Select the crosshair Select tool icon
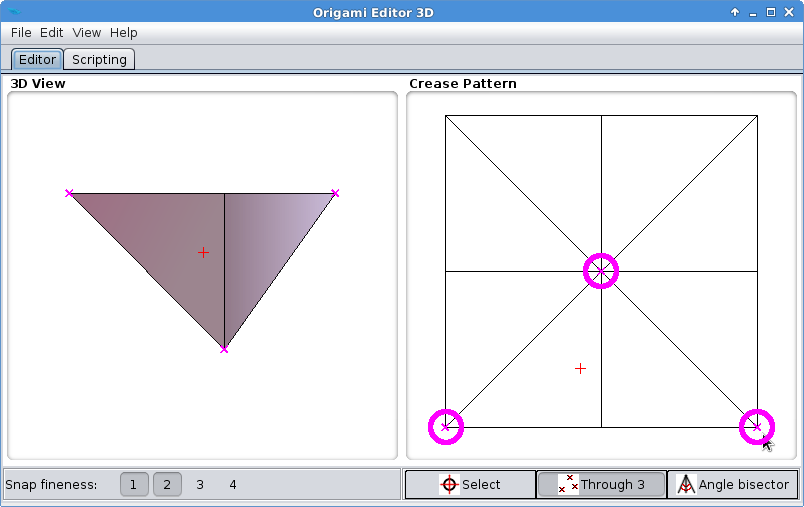This screenshot has height=507, width=804. tap(449, 485)
